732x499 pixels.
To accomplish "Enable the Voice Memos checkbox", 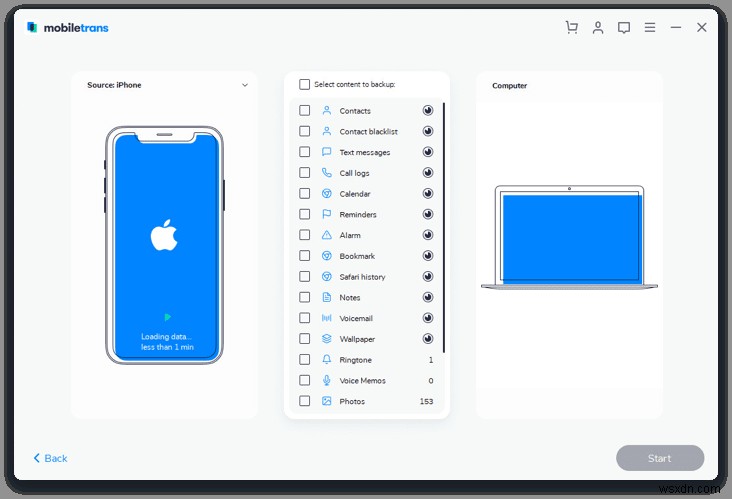I will [x=304, y=380].
